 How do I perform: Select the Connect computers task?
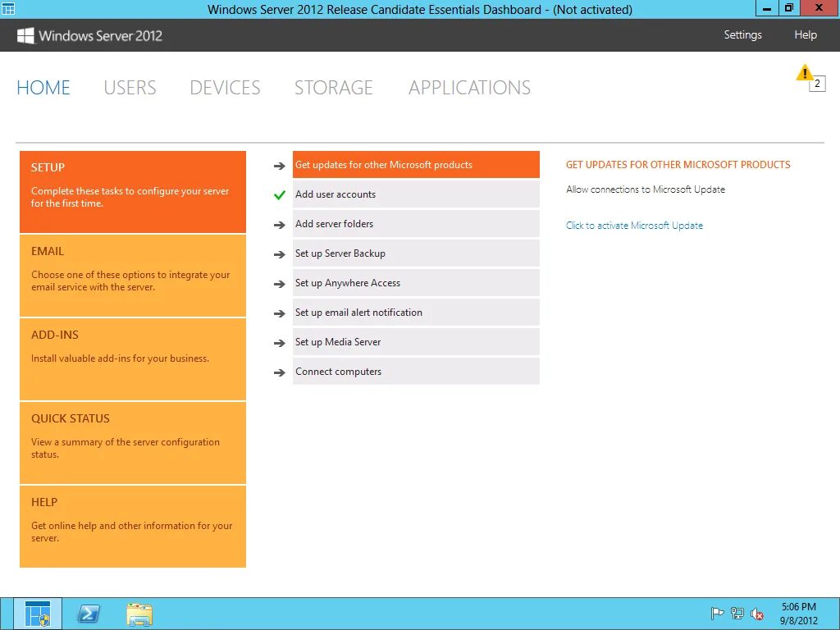click(x=416, y=371)
